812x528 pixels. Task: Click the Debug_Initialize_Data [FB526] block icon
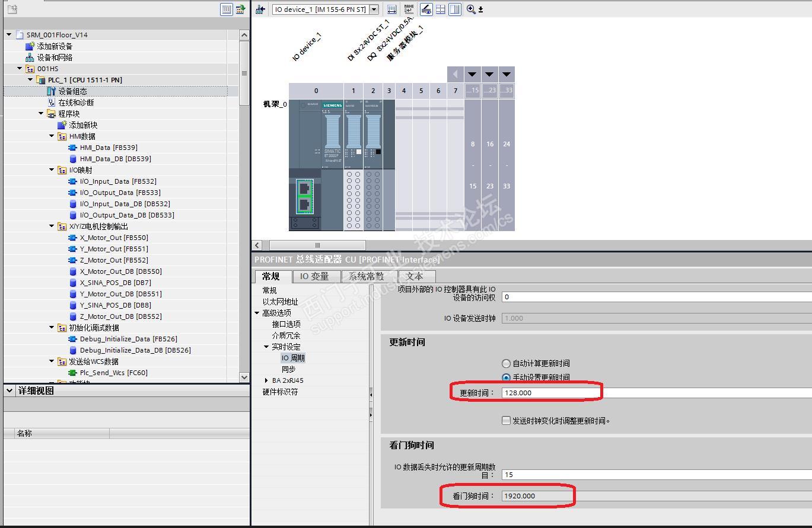pyautogui.click(x=73, y=339)
